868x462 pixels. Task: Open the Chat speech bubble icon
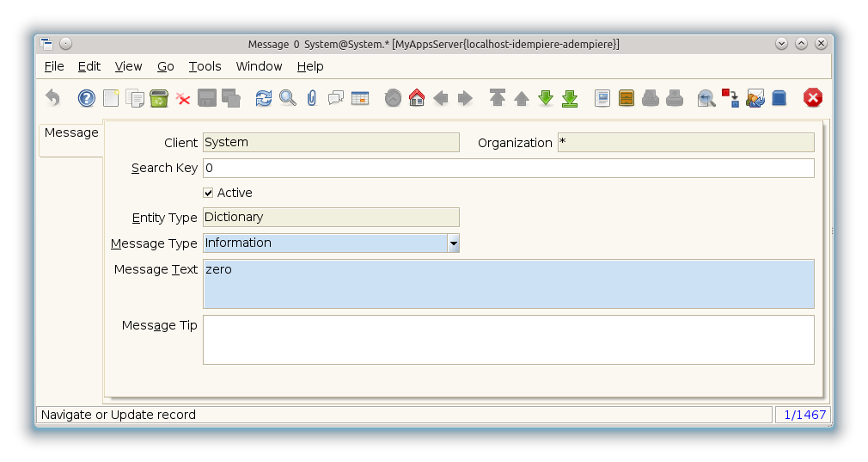335,98
